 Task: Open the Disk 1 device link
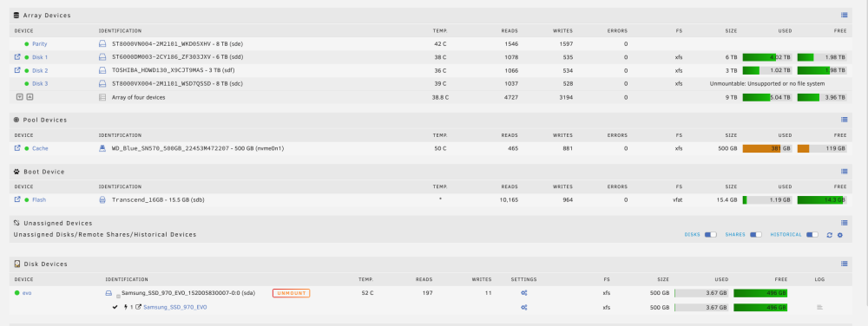coord(40,57)
